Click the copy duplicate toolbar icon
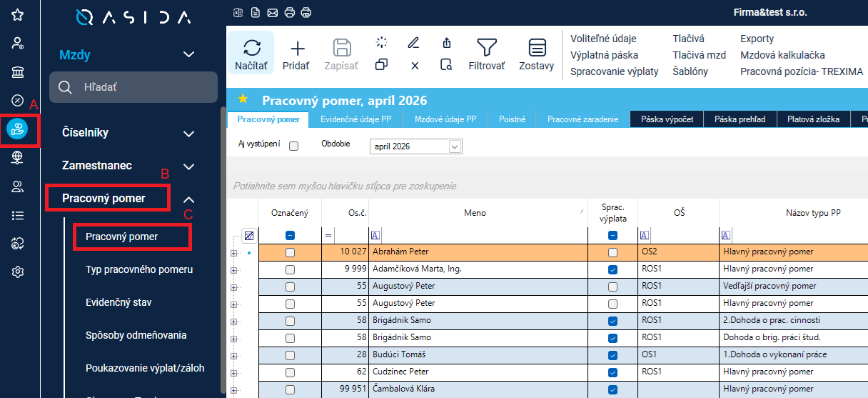This screenshot has width=868, height=398. tap(381, 65)
